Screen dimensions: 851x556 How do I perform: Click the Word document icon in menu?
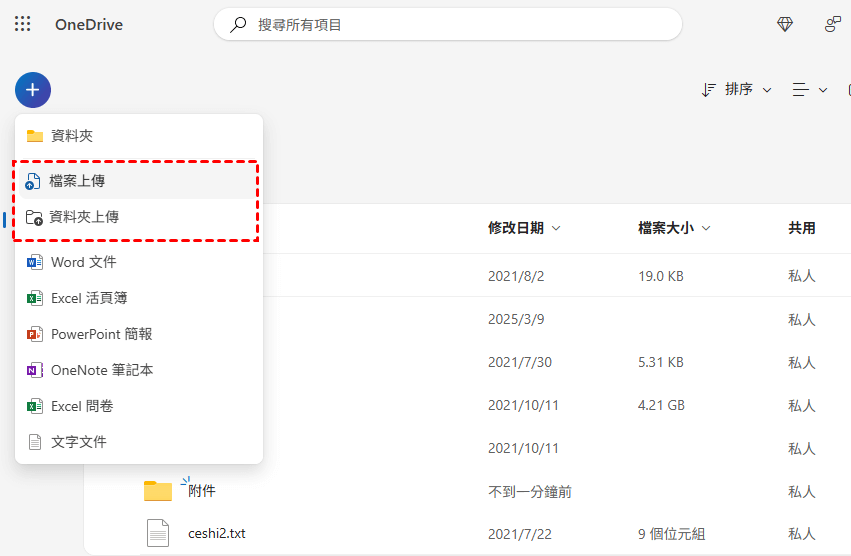point(35,262)
